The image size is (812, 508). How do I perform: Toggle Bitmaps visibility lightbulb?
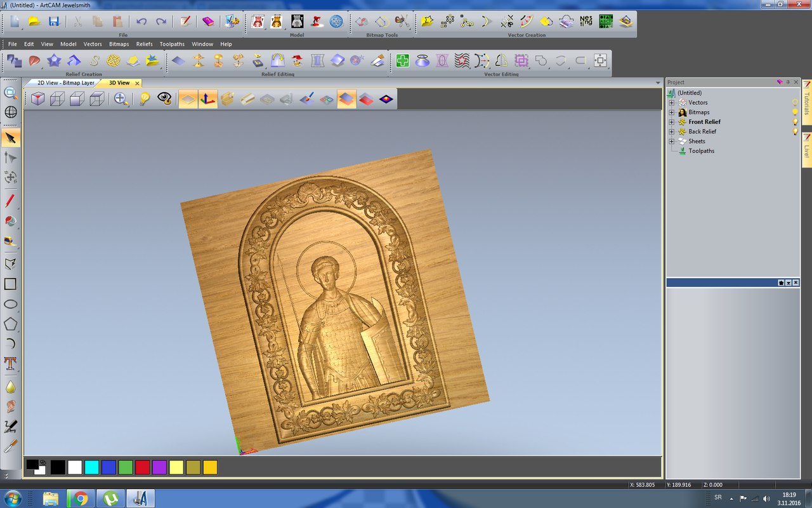click(795, 112)
